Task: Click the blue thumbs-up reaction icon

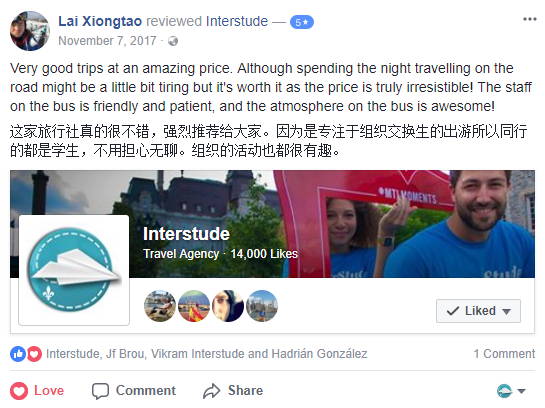Action: click(18, 354)
